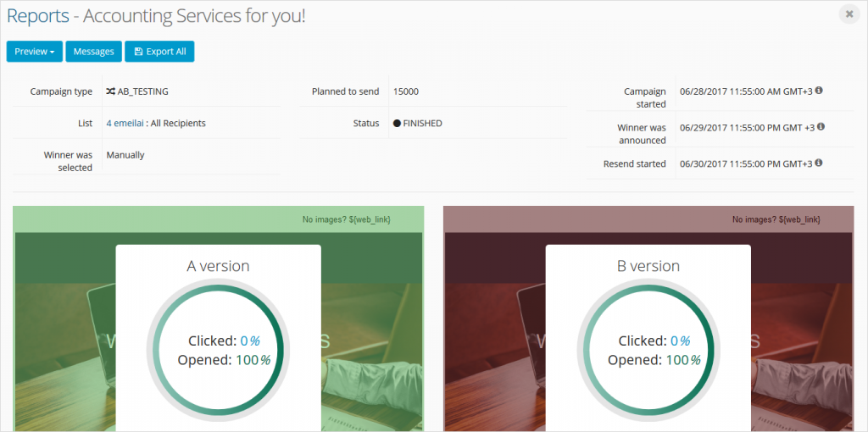Click the B version circular progress ring
This screenshot has height=432, width=868.
(x=648, y=350)
